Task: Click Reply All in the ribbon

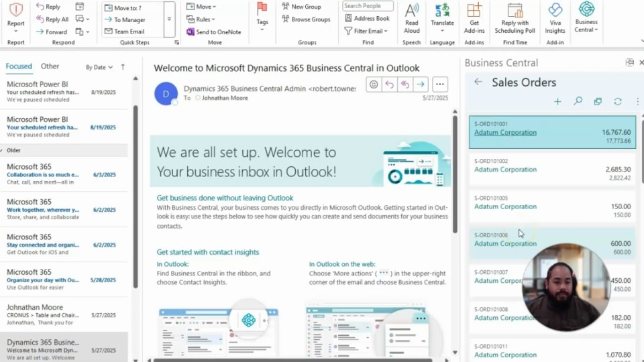Action: [x=52, y=19]
